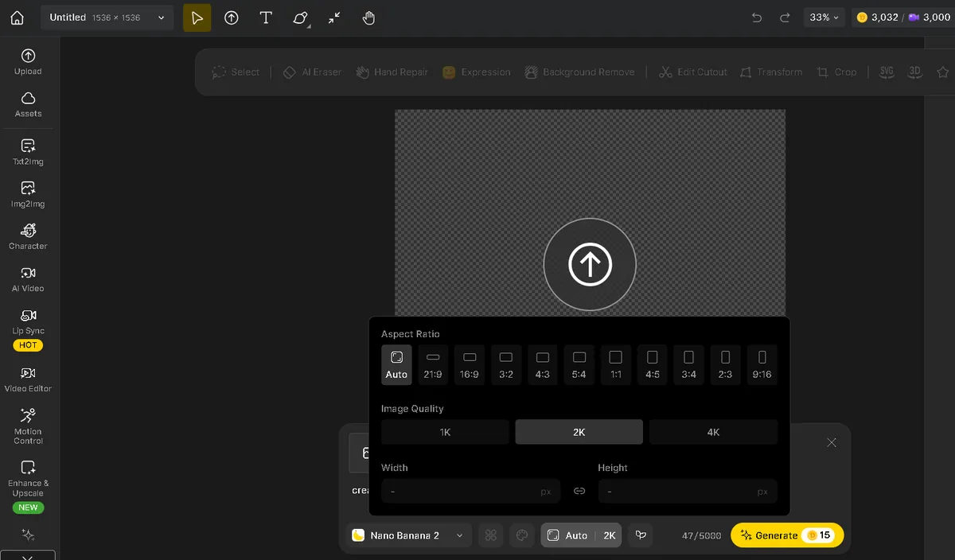
Task: Launch the Lip Sync tool
Action: 28,321
